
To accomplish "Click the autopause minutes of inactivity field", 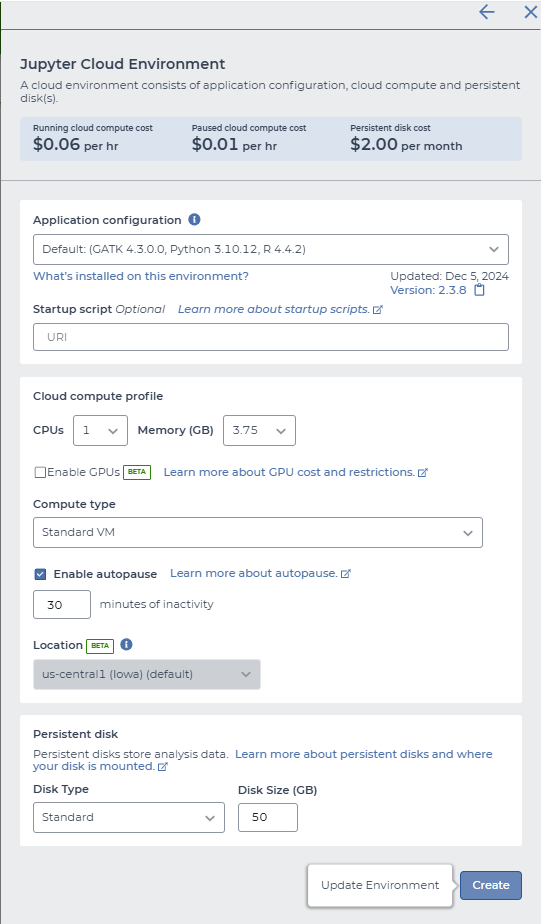I will [x=62, y=605].
